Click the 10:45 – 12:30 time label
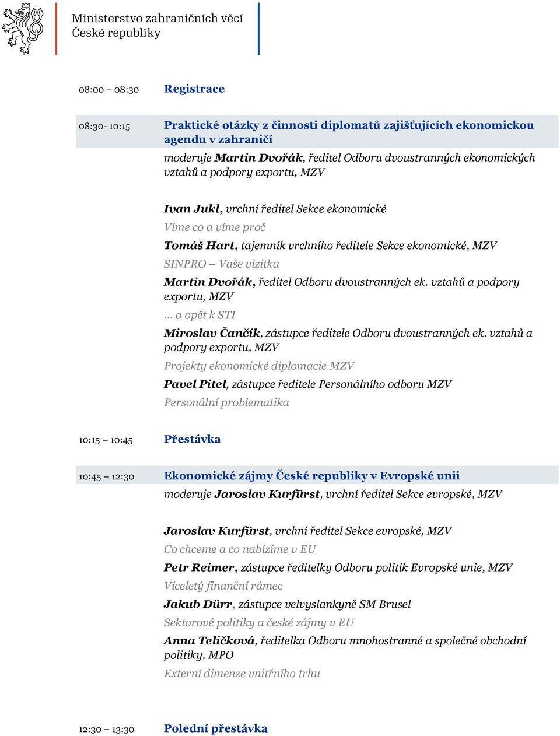 (x=107, y=477)
